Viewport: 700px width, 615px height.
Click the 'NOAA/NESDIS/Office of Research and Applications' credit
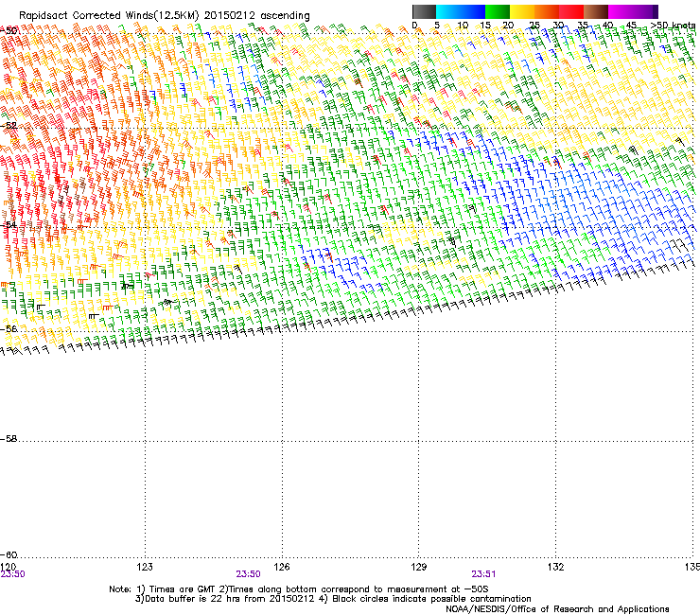[557, 609]
